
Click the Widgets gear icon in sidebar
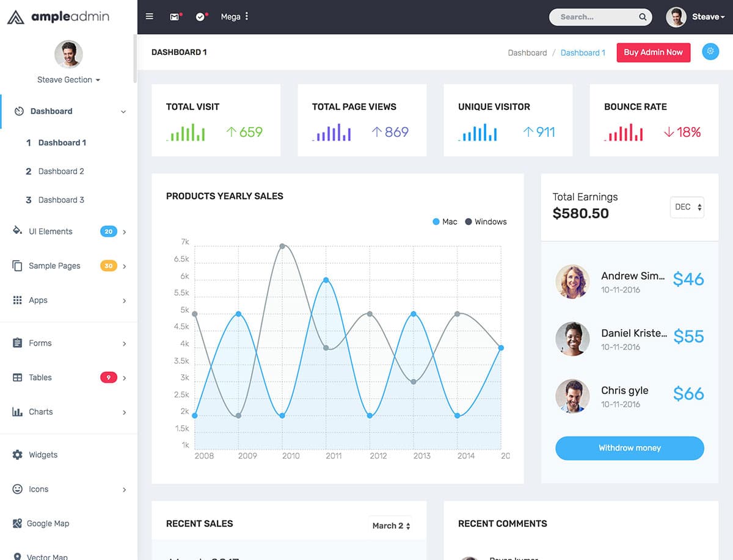(x=17, y=455)
